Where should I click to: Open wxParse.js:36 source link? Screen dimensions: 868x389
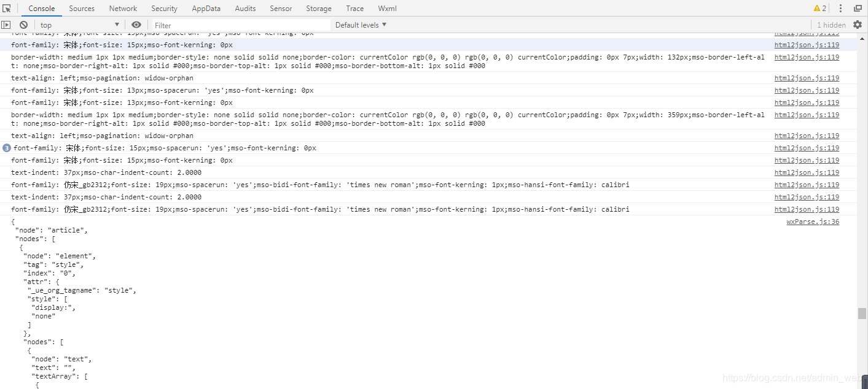tap(813, 221)
